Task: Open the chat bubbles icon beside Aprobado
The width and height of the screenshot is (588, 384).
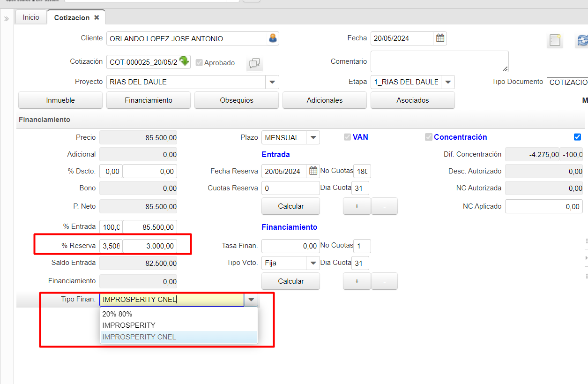Action: click(x=254, y=63)
